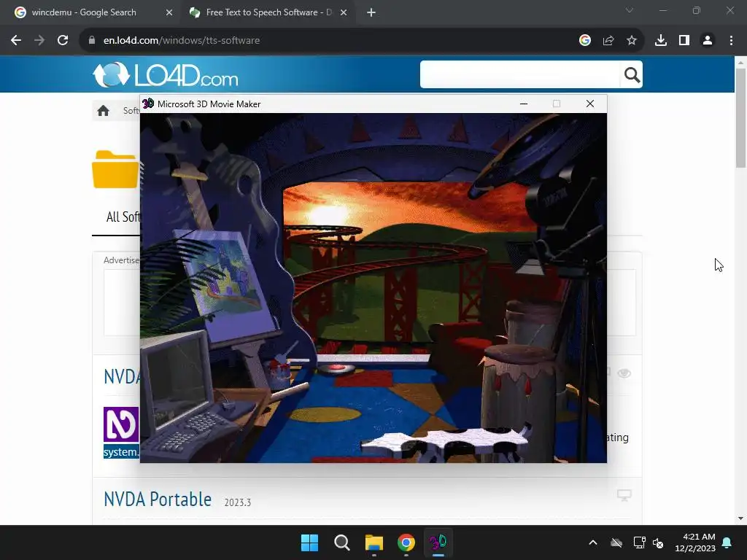Click the NVDA purple logo thumbnail
The width and height of the screenshot is (747, 560).
point(122,424)
